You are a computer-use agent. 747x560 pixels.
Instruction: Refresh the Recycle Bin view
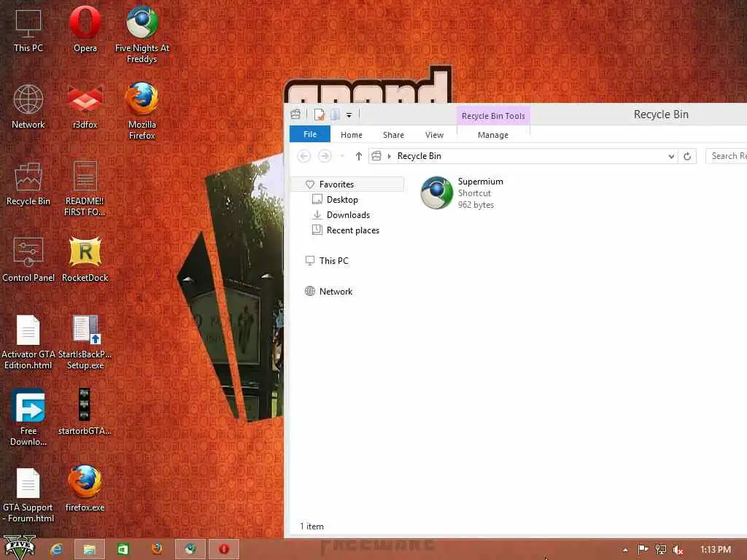pos(687,156)
